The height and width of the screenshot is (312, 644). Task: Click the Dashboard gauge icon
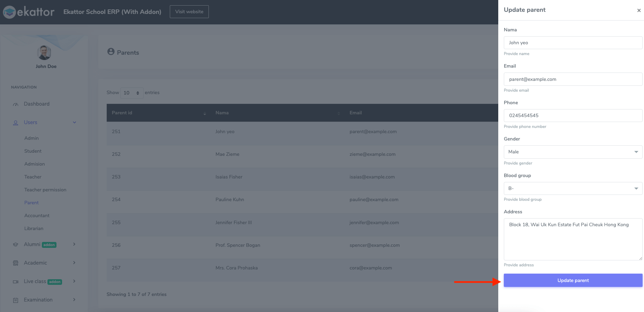(x=16, y=104)
